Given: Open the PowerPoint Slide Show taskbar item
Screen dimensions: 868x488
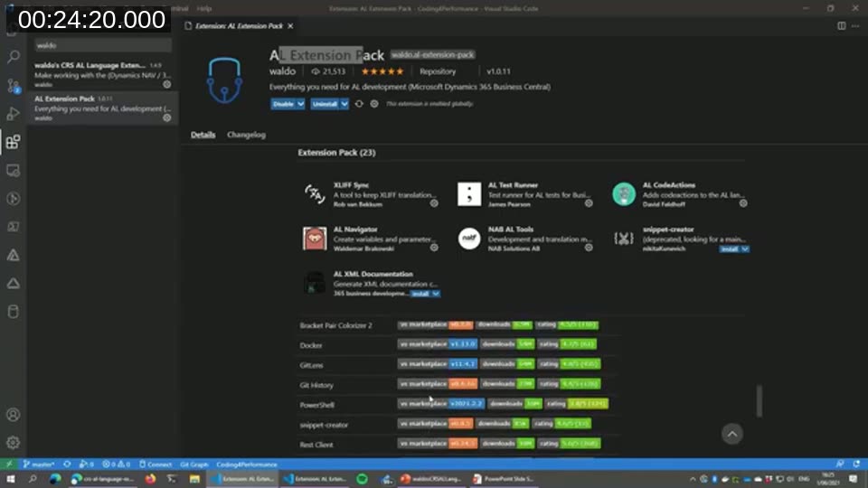Looking at the screenshot, I should tap(504, 479).
